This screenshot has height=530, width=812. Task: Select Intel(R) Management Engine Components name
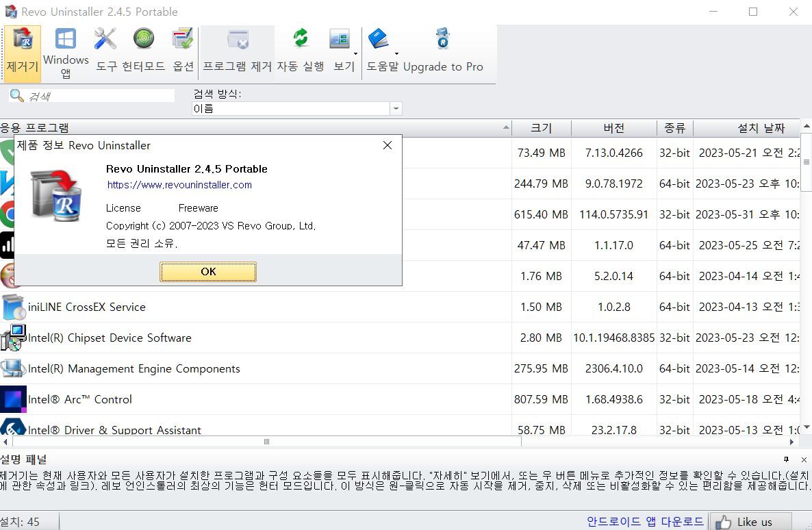coord(134,369)
